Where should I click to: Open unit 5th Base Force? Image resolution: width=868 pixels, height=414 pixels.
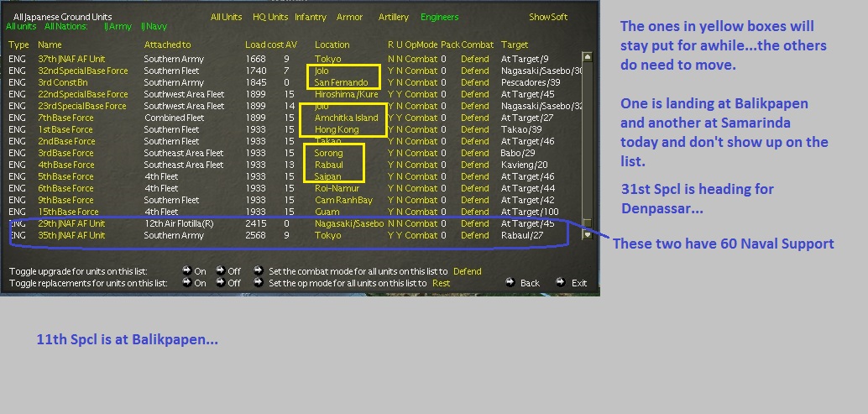point(65,176)
